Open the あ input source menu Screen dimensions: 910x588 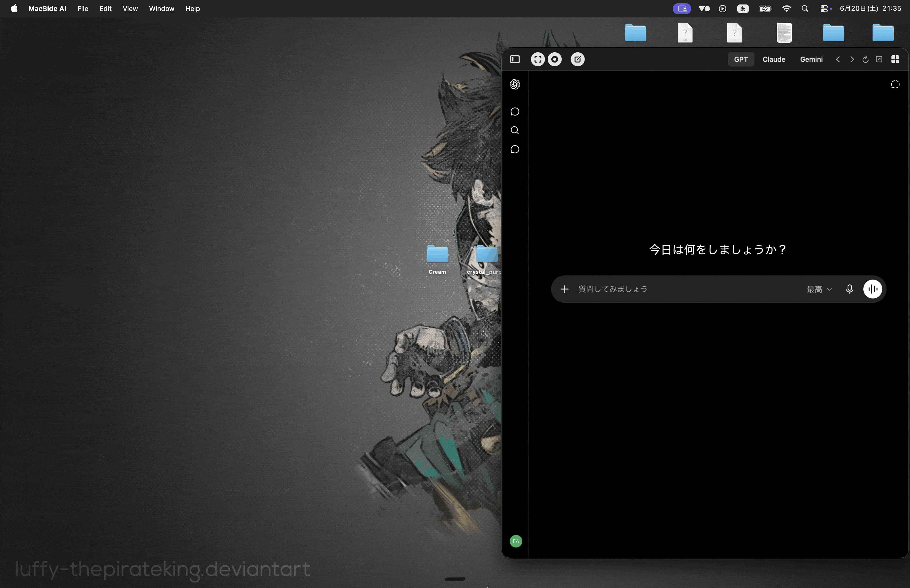coord(743,8)
